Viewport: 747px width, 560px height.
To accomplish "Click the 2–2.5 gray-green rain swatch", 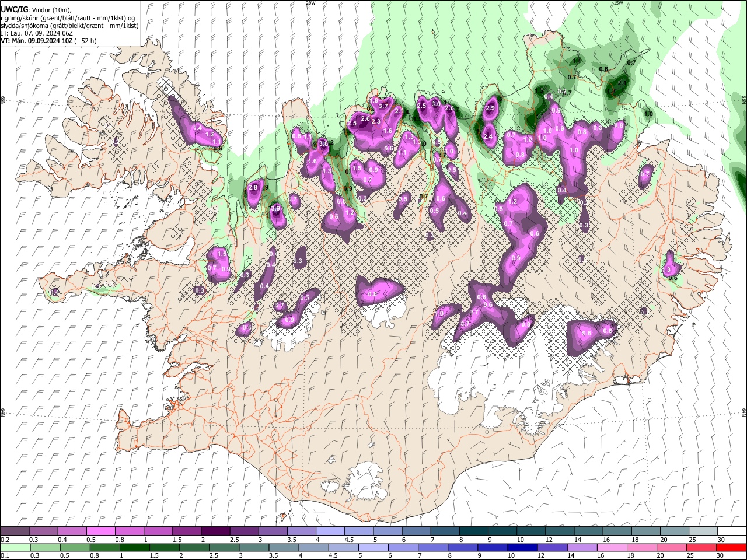I will pyautogui.click(x=194, y=547).
